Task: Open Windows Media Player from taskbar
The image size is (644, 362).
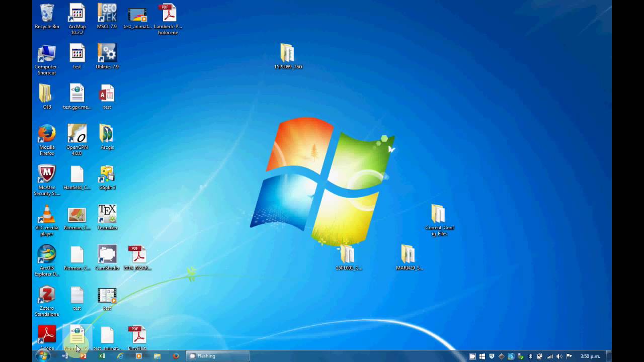Action: point(138,356)
